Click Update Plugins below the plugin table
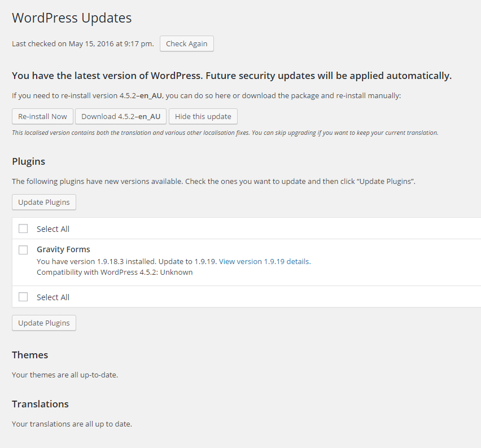 [44, 323]
